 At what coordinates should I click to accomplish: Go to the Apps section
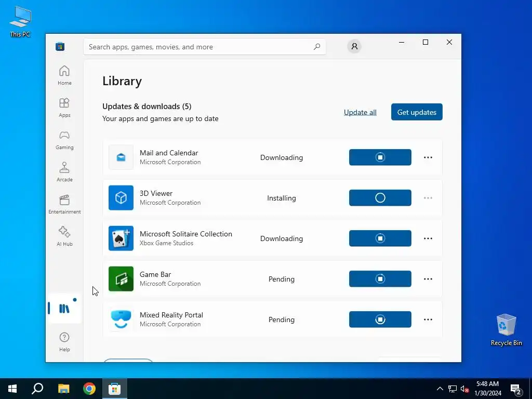[x=64, y=108]
